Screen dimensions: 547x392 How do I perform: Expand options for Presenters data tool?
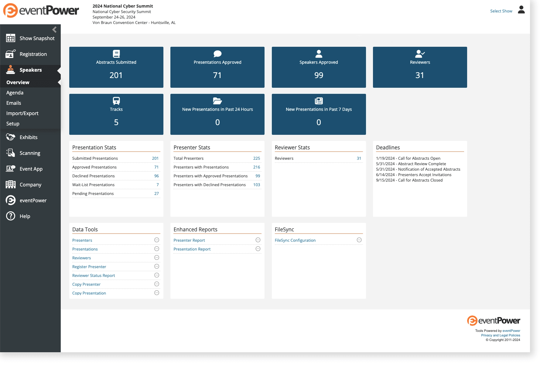click(x=157, y=240)
